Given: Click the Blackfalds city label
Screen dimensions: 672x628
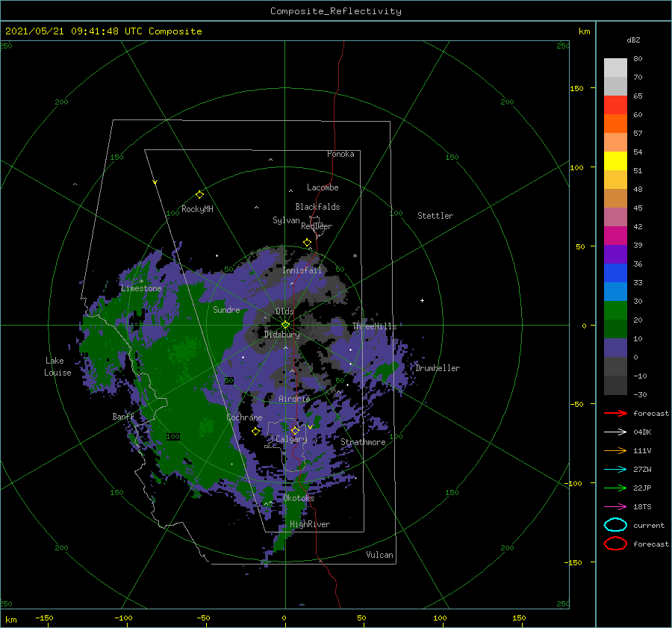Looking at the screenshot, I should click(x=317, y=207).
